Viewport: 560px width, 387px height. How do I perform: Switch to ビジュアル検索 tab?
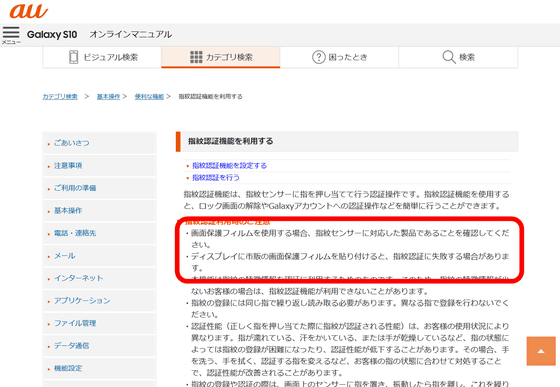click(x=102, y=57)
